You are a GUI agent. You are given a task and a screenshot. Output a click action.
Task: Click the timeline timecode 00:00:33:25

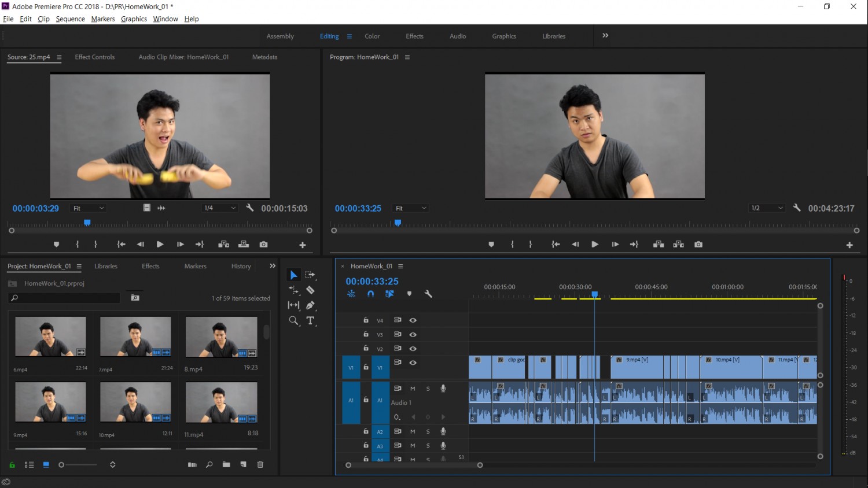372,282
